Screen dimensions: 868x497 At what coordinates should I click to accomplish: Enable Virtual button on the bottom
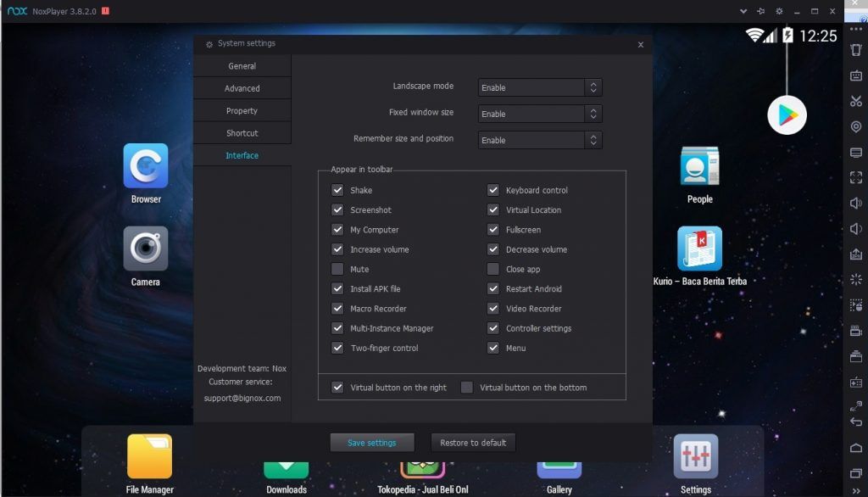tap(467, 386)
